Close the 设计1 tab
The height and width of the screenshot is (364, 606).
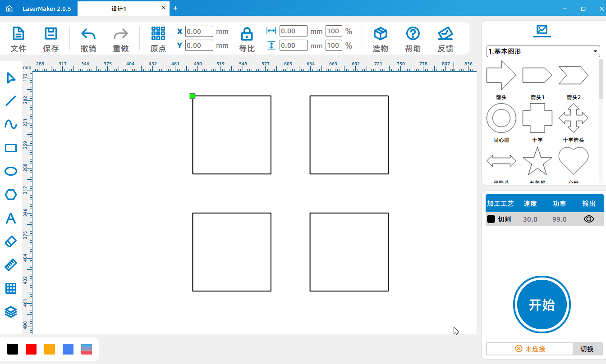[164, 8]
